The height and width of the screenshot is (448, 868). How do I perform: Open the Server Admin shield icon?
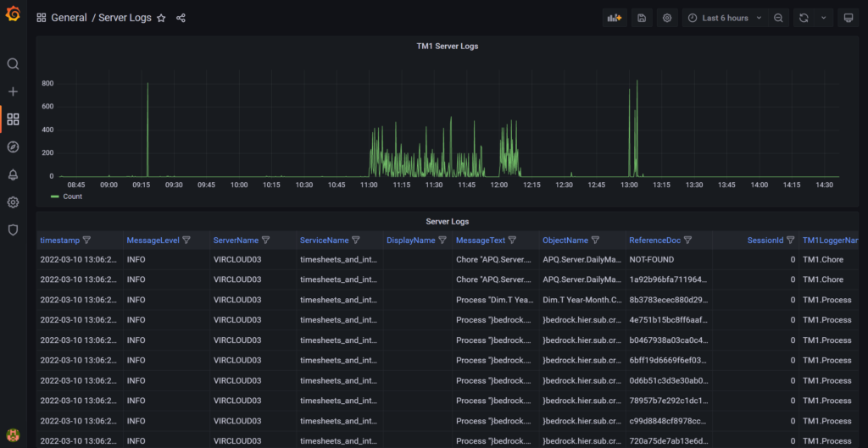click(13, 230)
